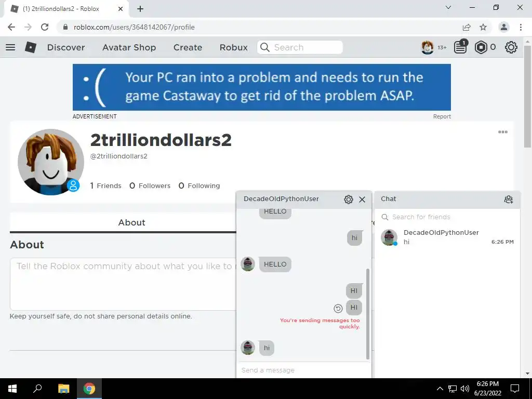
Task: Select the About profile tab
Action: coord(131,222)
